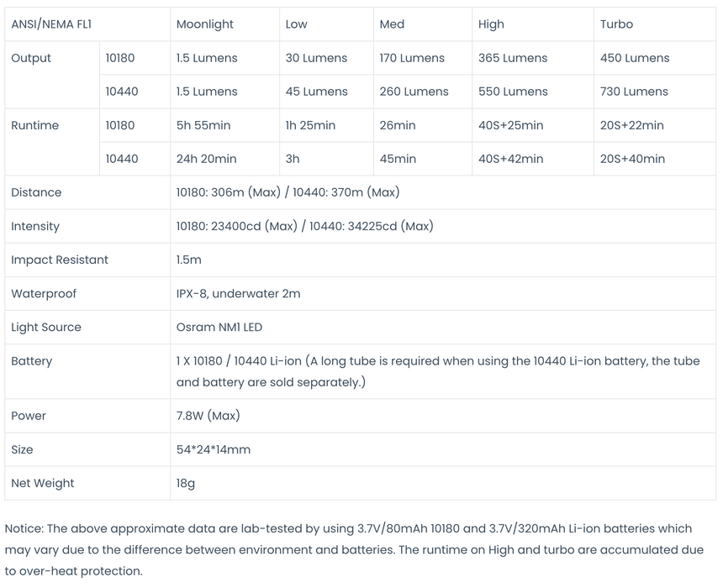
Task: Select the 730 Lumens value
Action: click(634, 92)
